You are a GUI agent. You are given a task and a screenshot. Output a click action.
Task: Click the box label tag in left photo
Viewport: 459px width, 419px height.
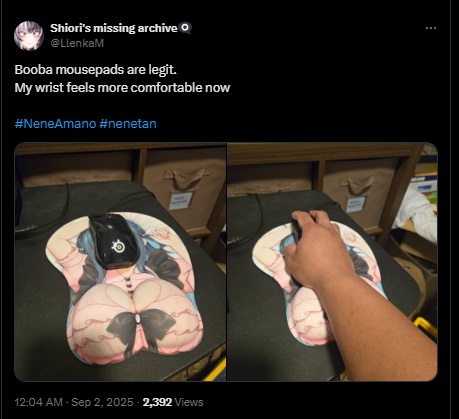point(181,200)
